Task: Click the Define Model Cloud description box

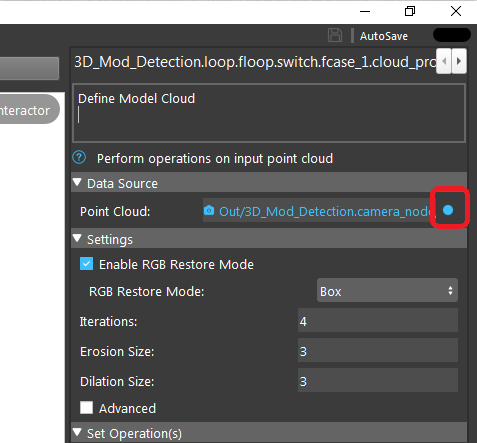Action: pyautogui.click(x=269, y=113)
